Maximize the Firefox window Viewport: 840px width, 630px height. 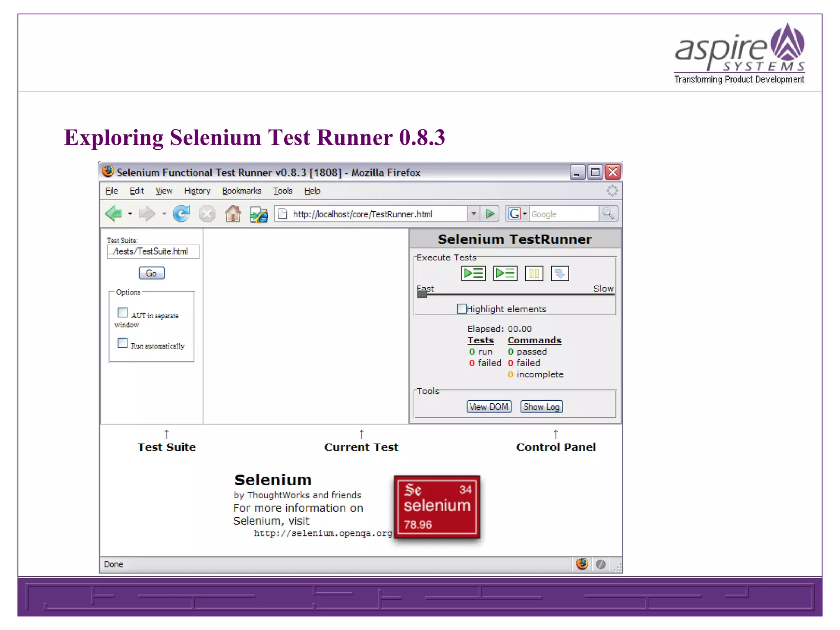(595, 172)
